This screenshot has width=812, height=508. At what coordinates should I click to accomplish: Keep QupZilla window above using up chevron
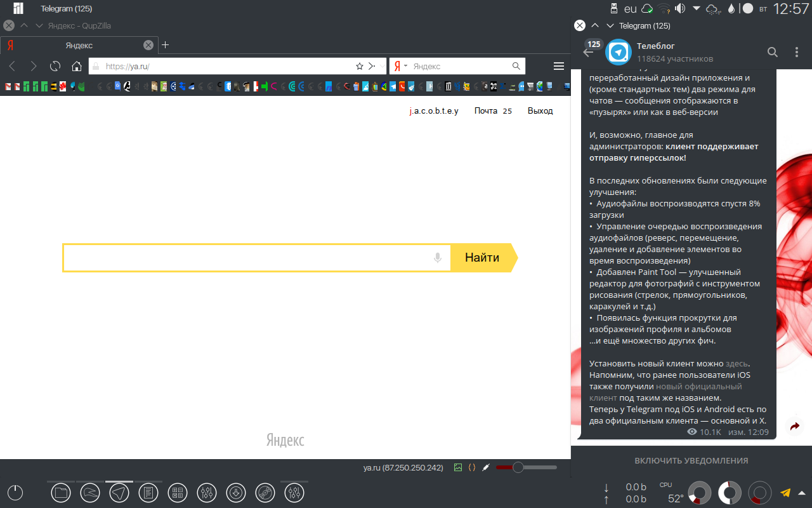[x=24, y=26]
